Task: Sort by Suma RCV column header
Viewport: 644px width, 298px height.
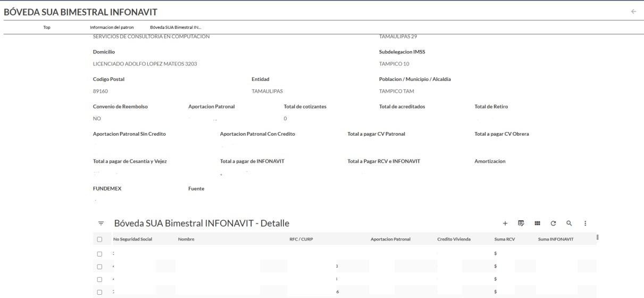Action: coord(505,239)
